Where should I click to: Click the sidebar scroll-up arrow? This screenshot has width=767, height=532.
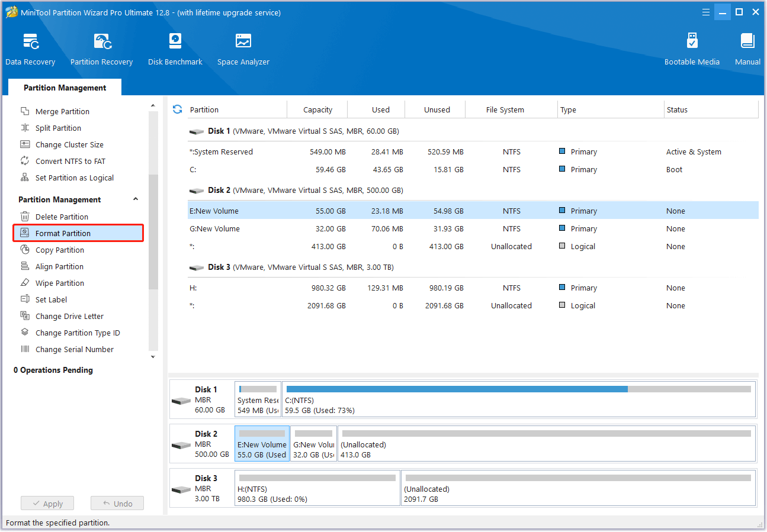(153, 105)
